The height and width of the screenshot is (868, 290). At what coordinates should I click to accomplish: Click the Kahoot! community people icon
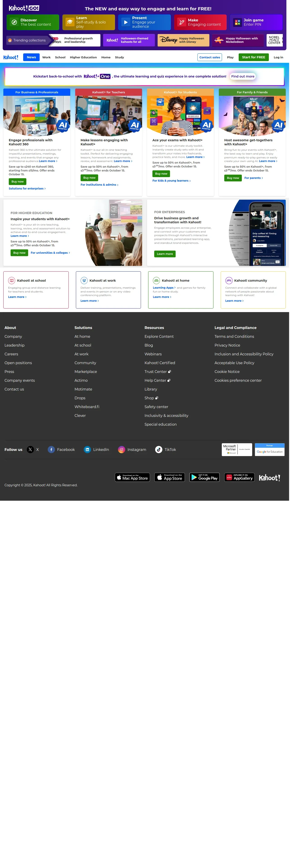(x=229, y=280)
